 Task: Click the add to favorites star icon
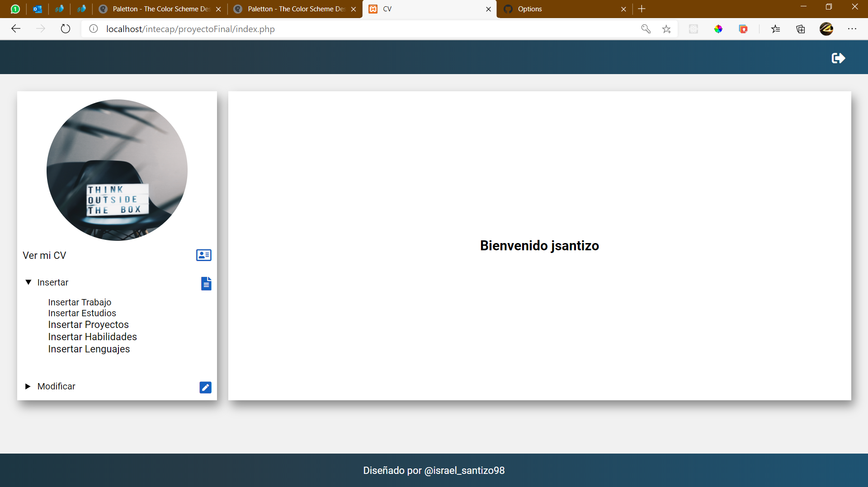666,29
